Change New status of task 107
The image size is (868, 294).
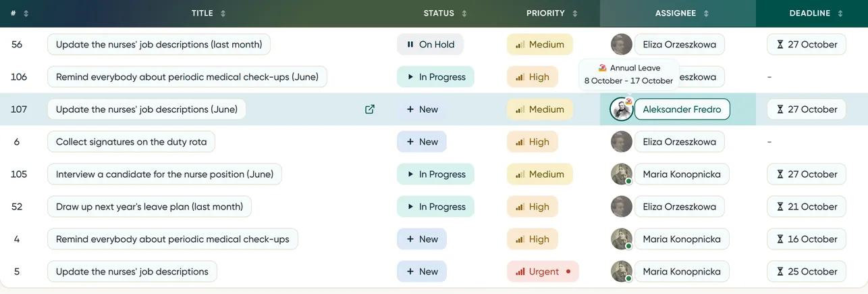(x=422, y=109)
